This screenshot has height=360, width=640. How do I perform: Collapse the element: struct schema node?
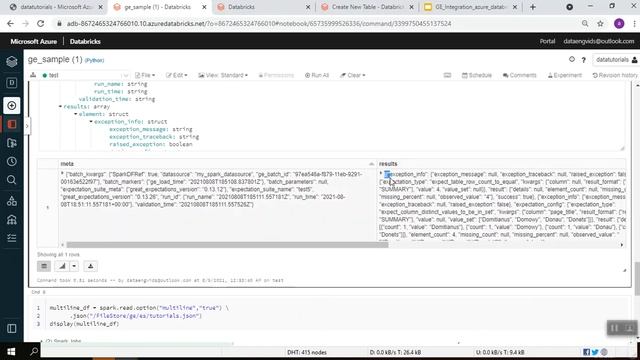(x=76, y=114)
